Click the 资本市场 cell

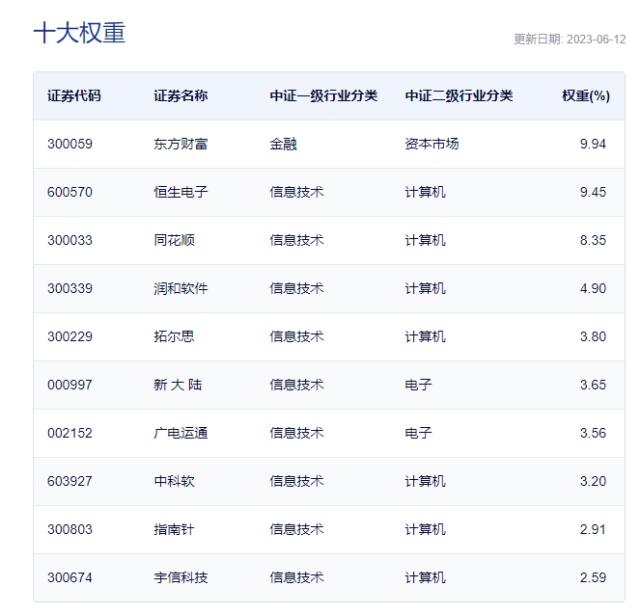432,144
